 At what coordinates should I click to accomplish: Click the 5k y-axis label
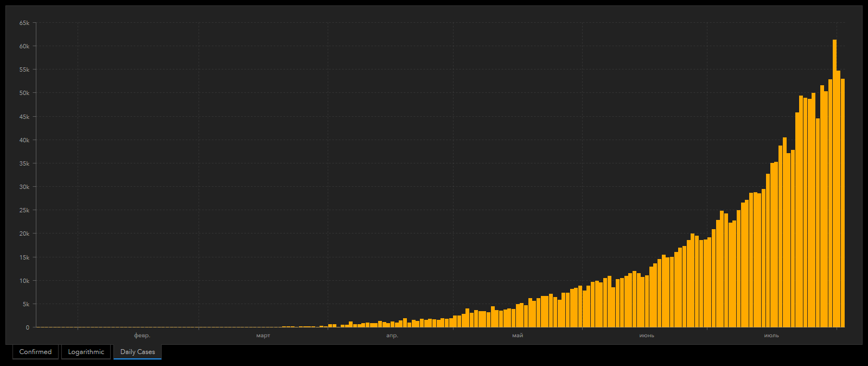(x=26, y=304)
